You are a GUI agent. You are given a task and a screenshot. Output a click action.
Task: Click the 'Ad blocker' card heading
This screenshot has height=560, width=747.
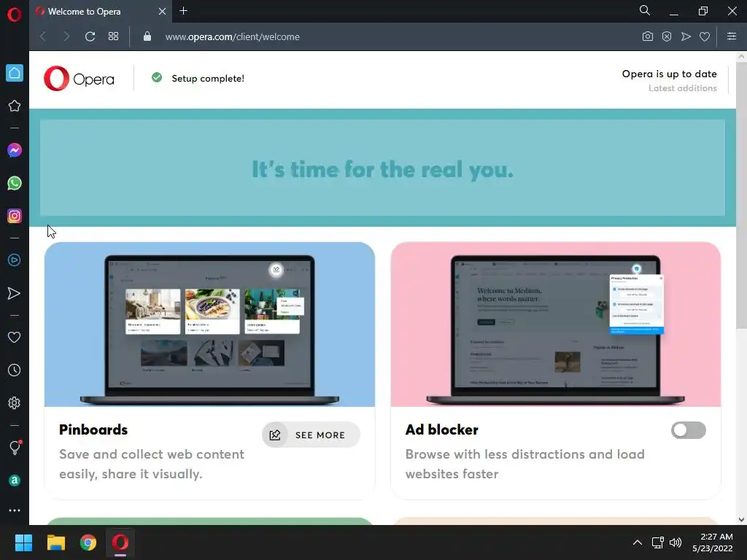(x=441, y=429)
